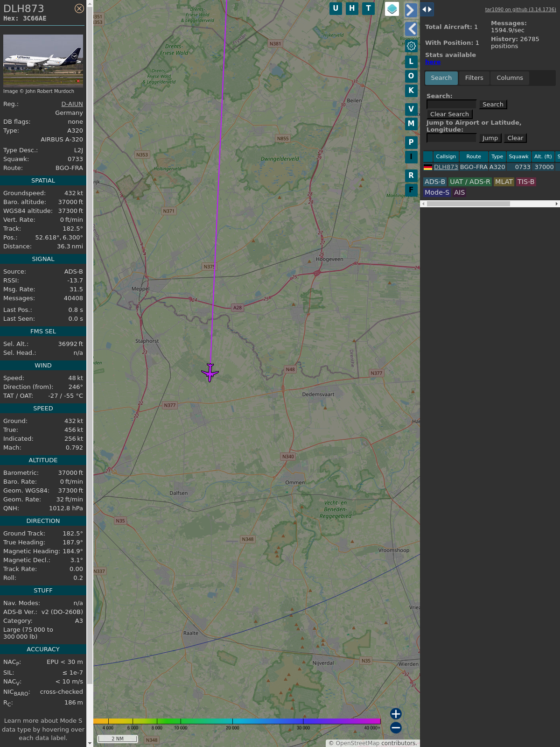
Task: Click the altitude color legend bar
Action: pos(237,722)
